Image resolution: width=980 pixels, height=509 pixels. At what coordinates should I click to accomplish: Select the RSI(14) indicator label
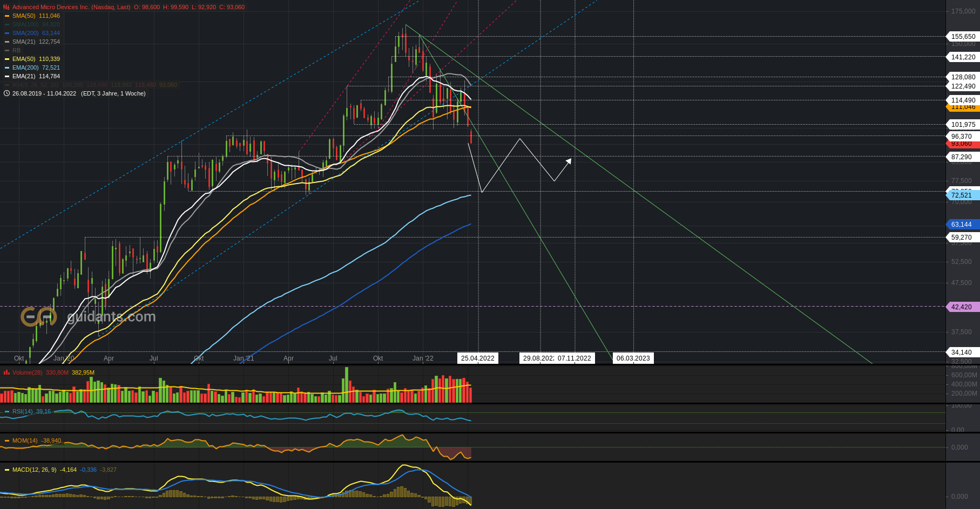point(22,411)
